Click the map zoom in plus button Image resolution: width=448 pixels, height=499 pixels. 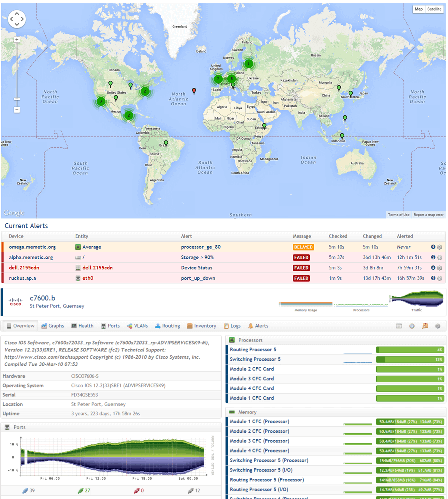click(17, 39)
